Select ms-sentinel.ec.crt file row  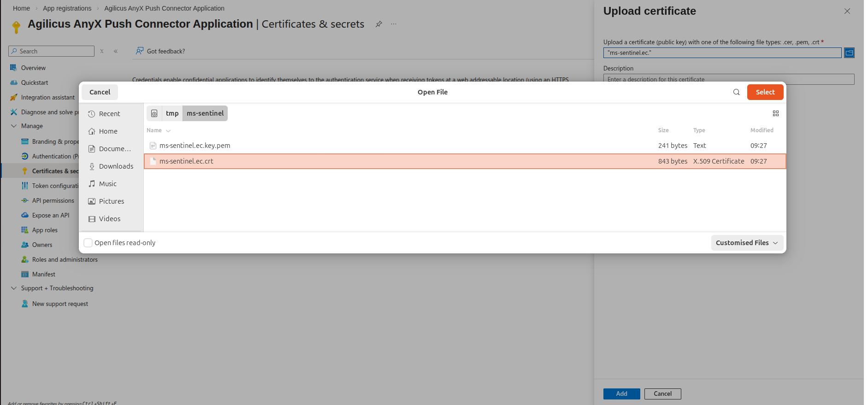pos(465,161)
